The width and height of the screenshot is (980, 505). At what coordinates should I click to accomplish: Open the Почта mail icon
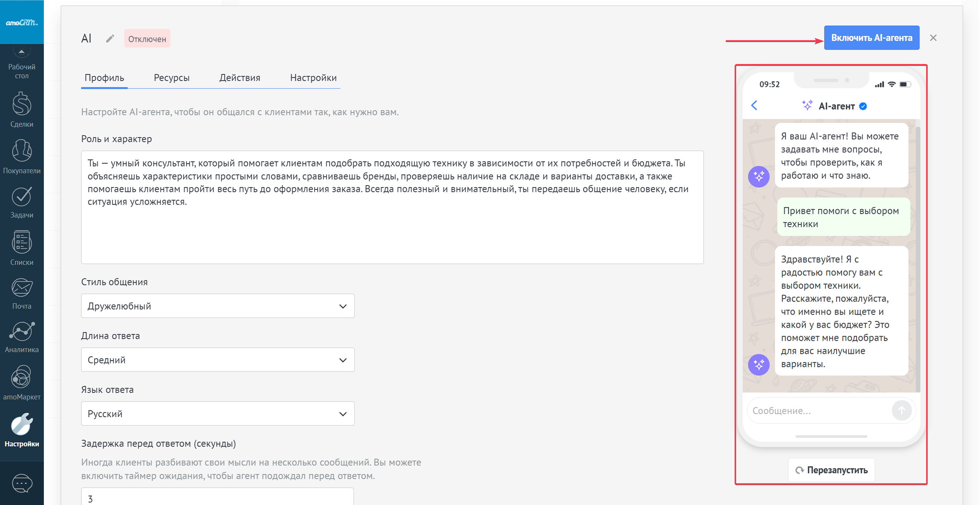coord(22,294)
